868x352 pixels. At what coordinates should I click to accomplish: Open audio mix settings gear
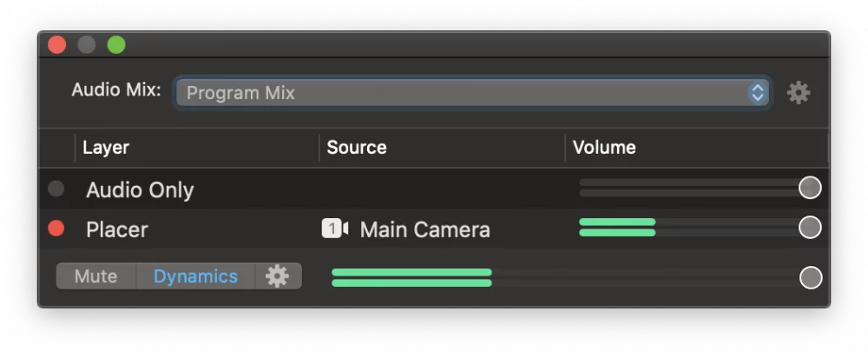tap(799, 93)
